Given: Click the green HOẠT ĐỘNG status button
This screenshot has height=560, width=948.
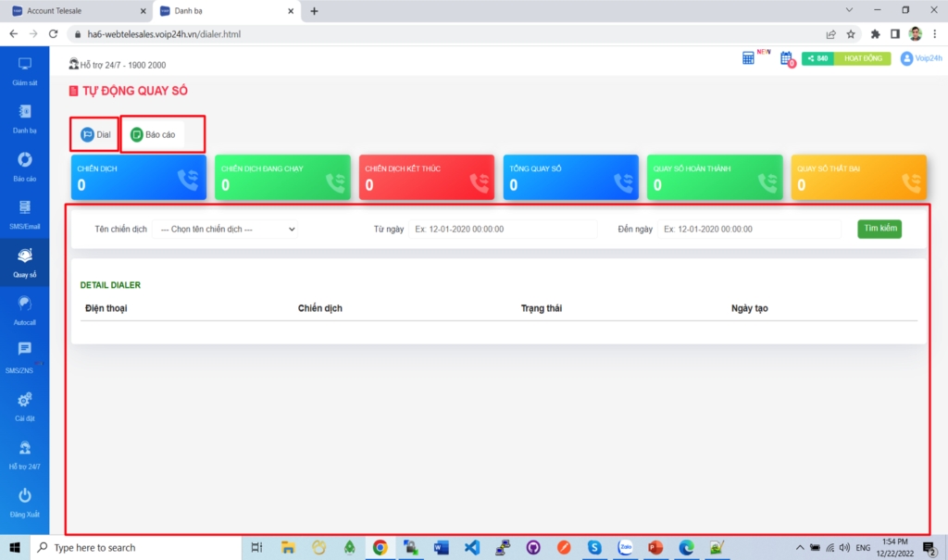Looking at the screenshot, I should click(x=862, y=58).
